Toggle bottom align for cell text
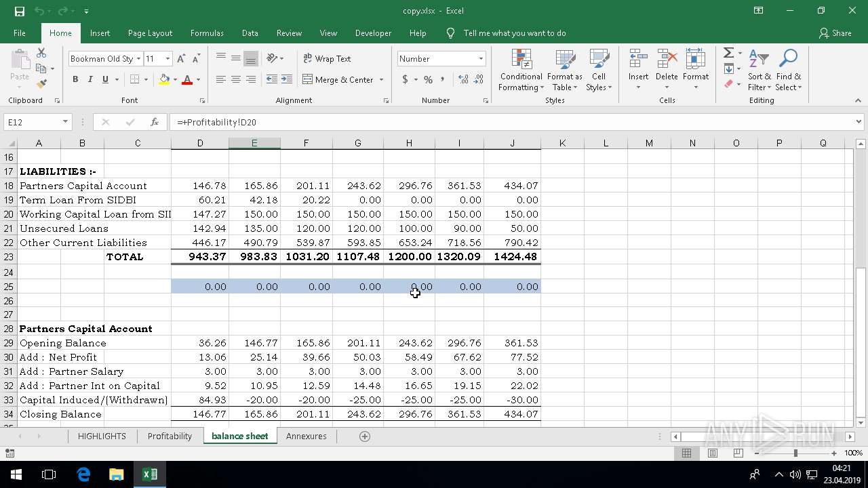 coord(251,59)
